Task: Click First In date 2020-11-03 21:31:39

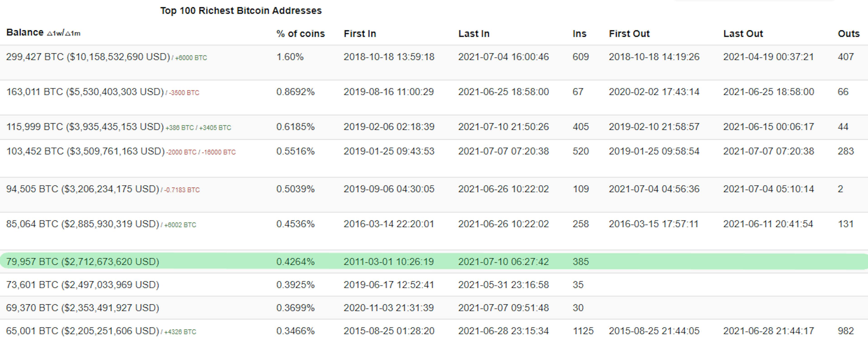Action: [x=389, y=308]
